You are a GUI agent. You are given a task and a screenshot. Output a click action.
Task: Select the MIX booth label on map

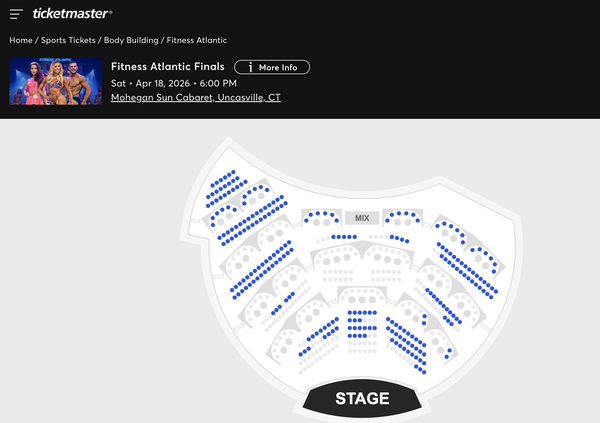[362, 218]
